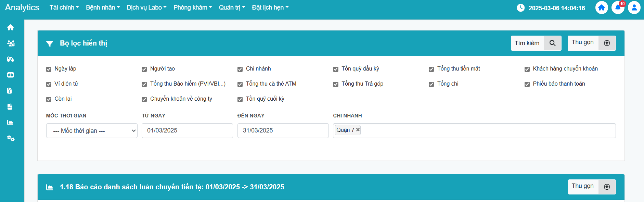
Task: Click the area chart report icon in the sidebar
Action: [10, 123]
